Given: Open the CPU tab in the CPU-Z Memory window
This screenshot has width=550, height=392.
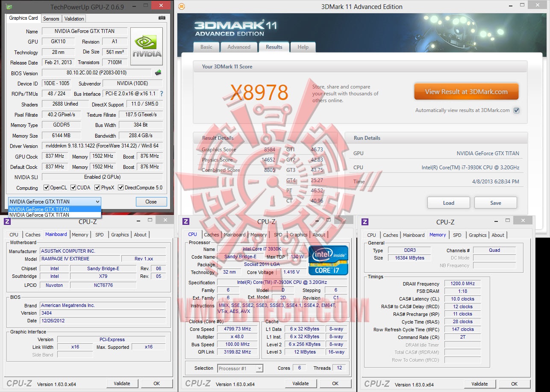Looking at the screenshot, I should coord(372,235).
